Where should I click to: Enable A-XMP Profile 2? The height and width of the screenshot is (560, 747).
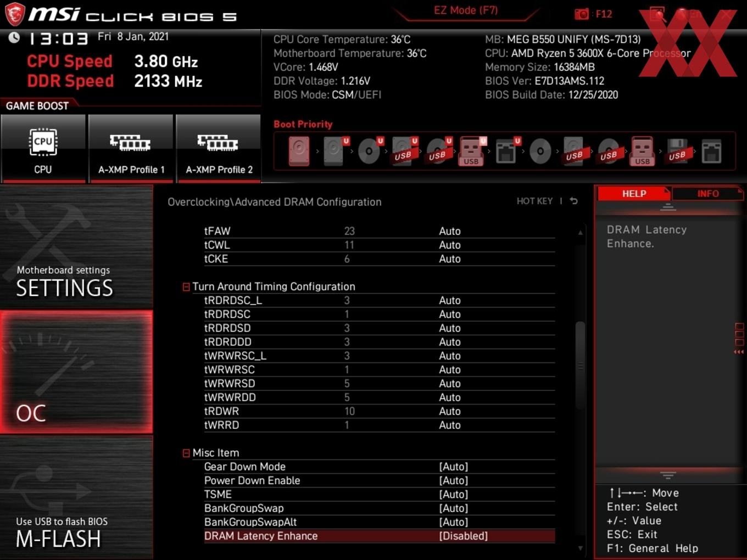coord(219,148)
